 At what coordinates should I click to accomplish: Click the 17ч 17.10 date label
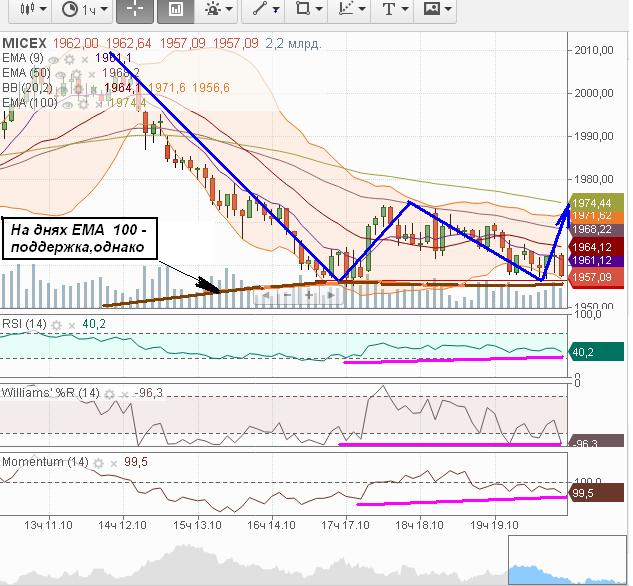tap(345, 525)
